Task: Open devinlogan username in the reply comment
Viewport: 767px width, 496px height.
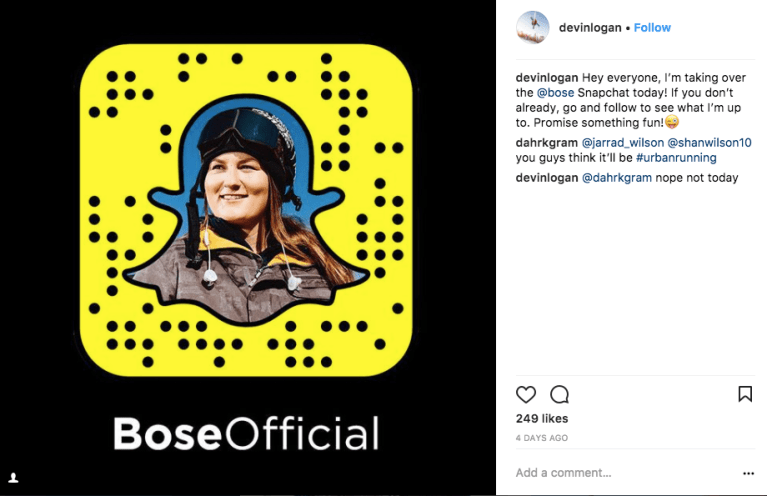Action: click(546, 178)
